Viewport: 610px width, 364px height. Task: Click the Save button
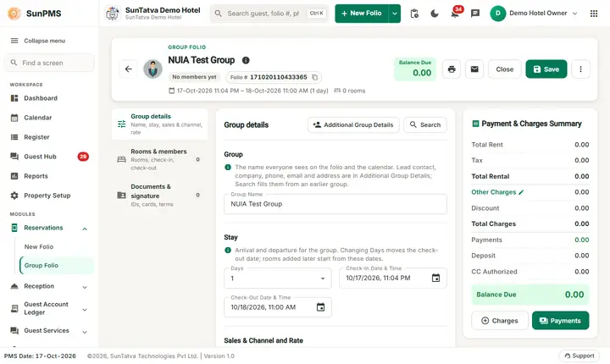[546, 69]
